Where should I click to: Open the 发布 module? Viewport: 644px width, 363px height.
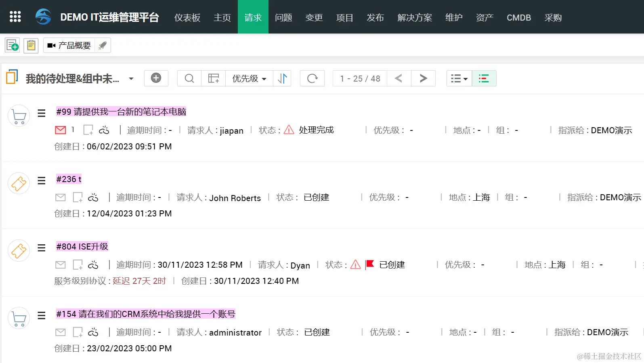click(375, 17)
